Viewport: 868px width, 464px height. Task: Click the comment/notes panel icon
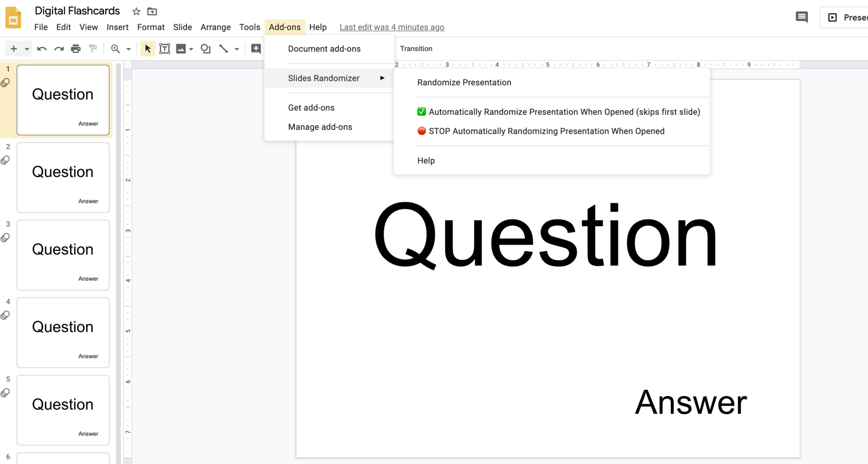[x=801, y=17]
